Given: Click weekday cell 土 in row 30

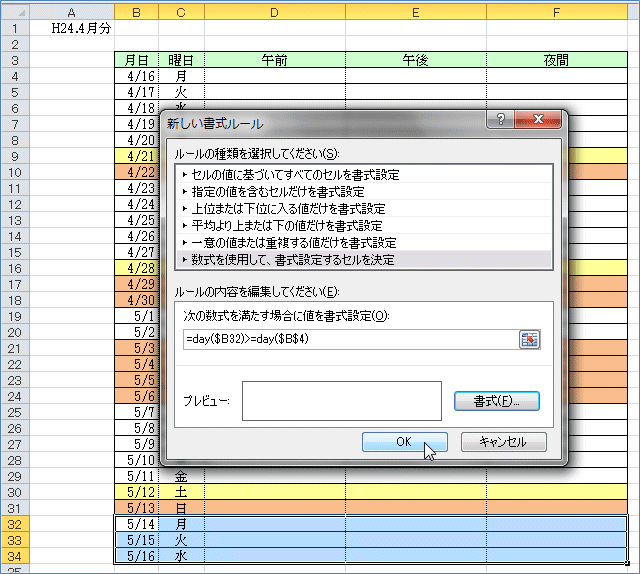Looking at the screenshot, I should (x=181, y=492).
